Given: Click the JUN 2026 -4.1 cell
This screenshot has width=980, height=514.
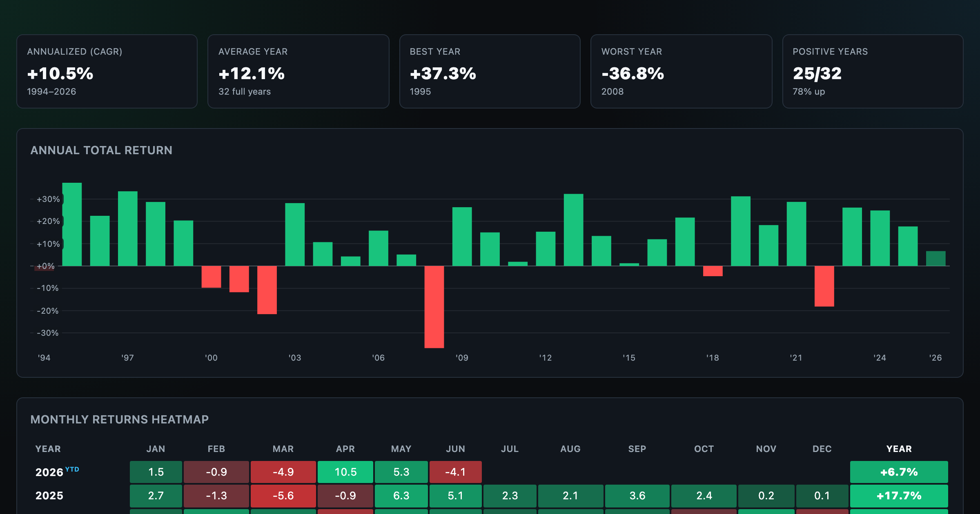Looking at the screenshot, I should pyautogui.click(x=455, y=472).
